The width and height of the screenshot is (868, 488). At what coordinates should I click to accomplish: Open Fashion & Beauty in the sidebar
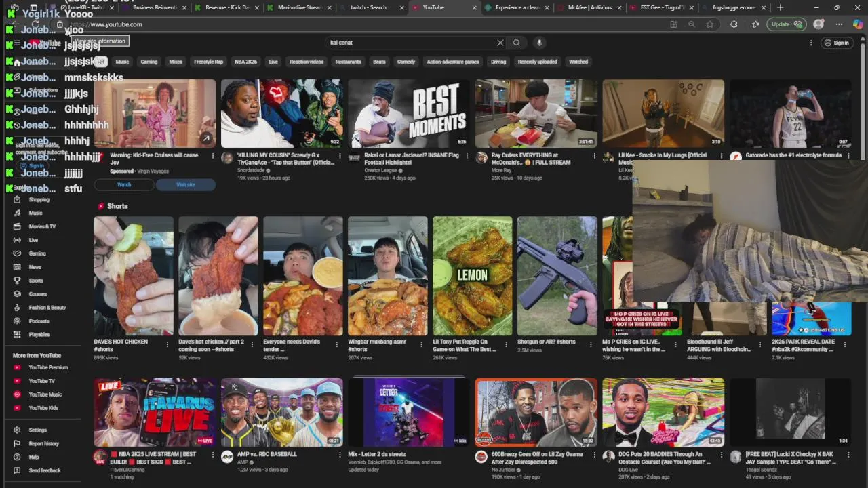point(47,308)
